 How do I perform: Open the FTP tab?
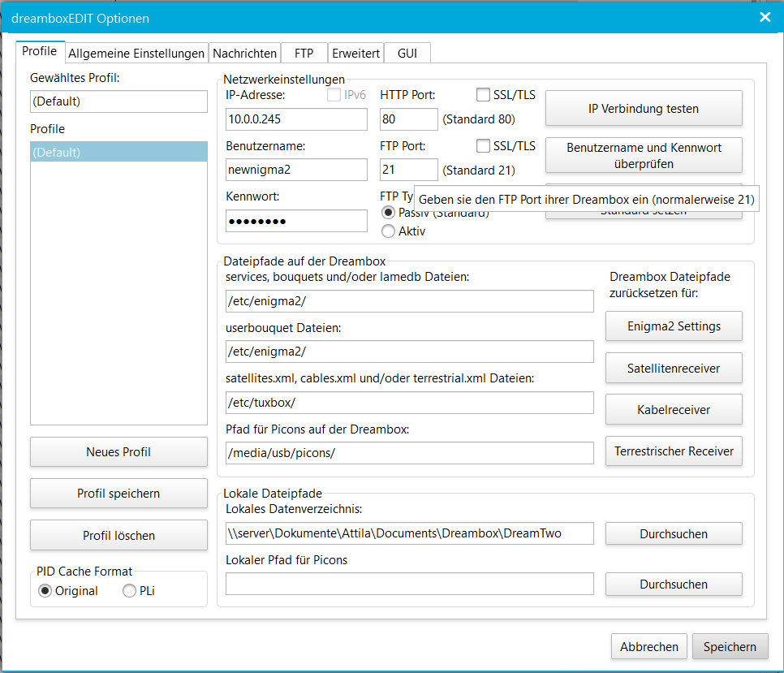point(304,54)
